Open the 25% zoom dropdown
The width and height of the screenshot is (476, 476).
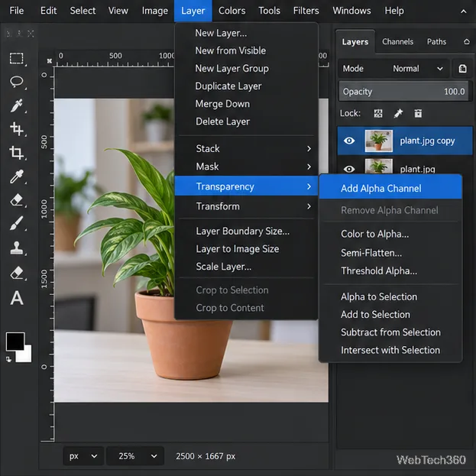pos(135,456)
